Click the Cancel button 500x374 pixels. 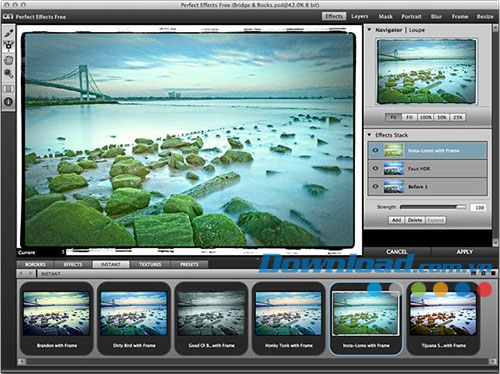[397, 252]
